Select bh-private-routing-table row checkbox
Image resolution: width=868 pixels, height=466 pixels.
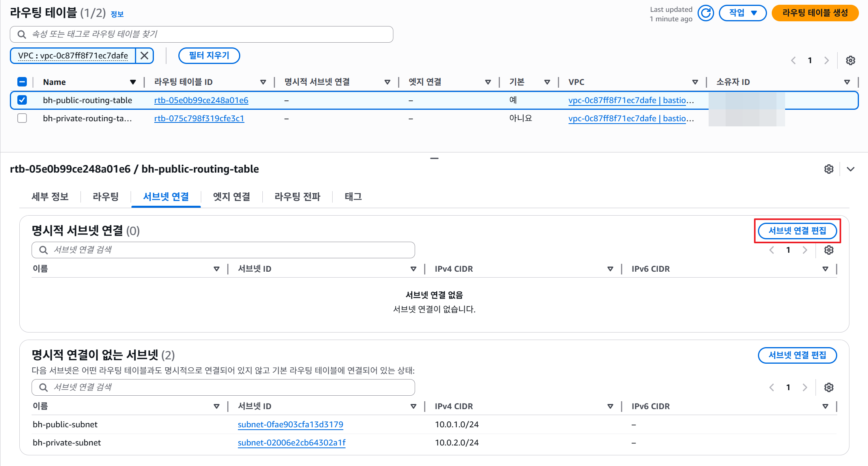click(22, 118)
